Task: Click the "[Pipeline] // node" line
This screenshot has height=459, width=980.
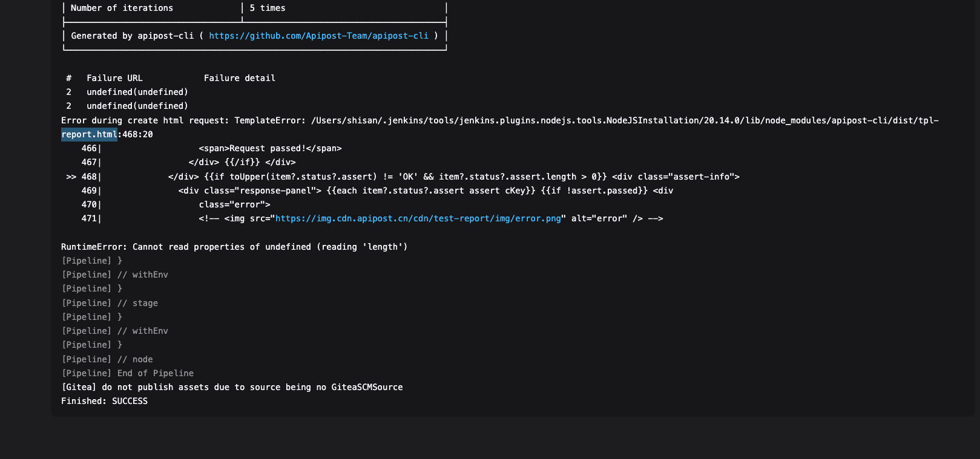Action: point(107,359)
